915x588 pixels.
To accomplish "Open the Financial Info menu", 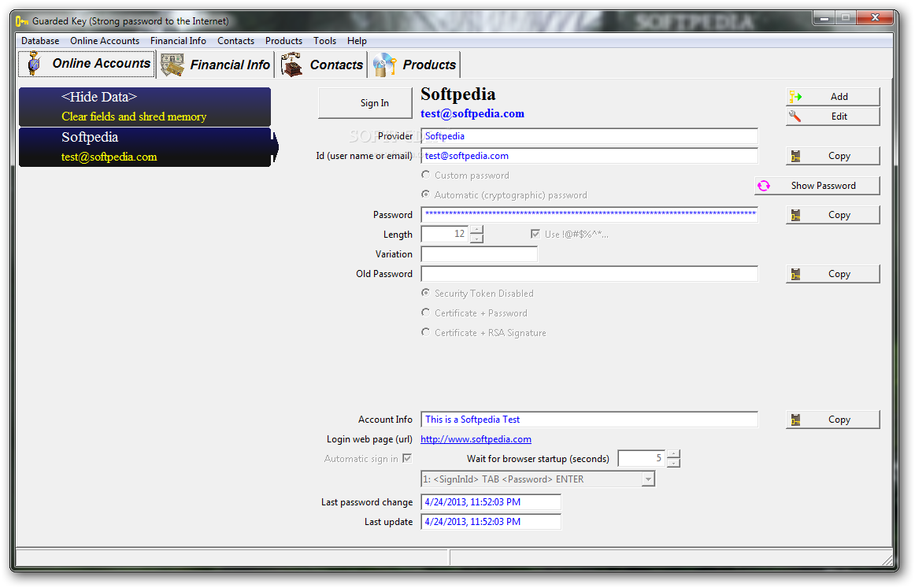I will (178, 41).
